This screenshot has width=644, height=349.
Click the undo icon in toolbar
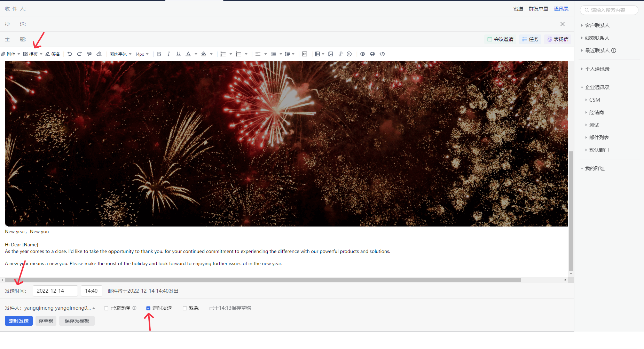[x=70, y=54]
